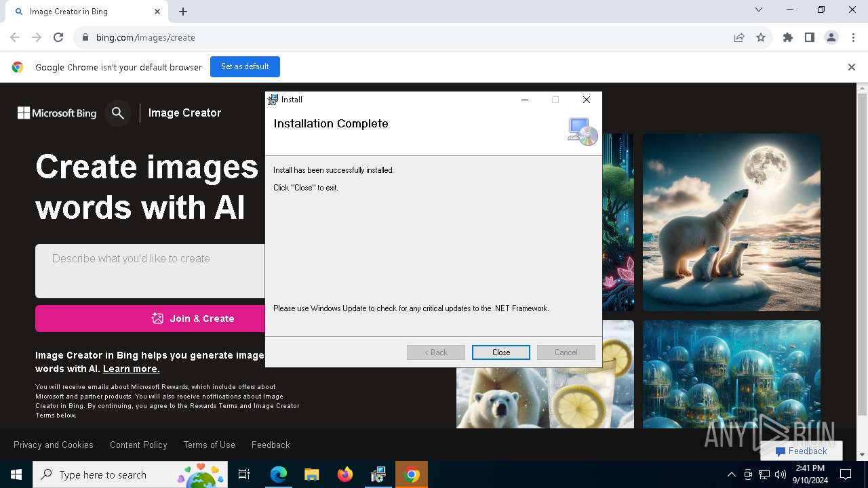Open the notification center icon
868x488 pixels.
click(x=846, y=474)
